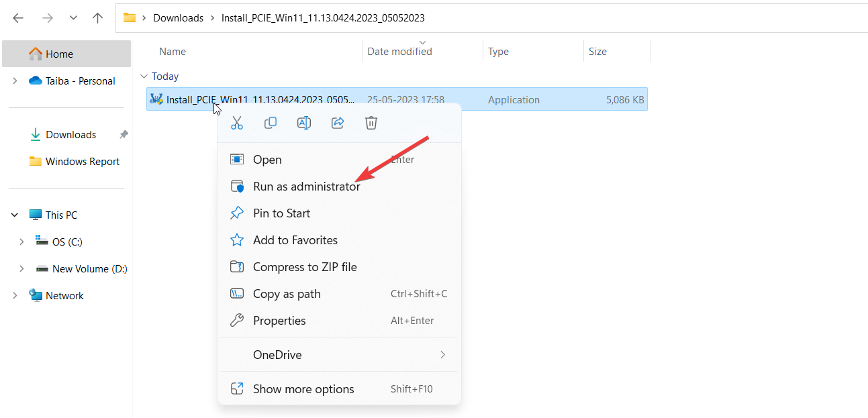Expand OneDrive submenu arrow

point(442,354)
